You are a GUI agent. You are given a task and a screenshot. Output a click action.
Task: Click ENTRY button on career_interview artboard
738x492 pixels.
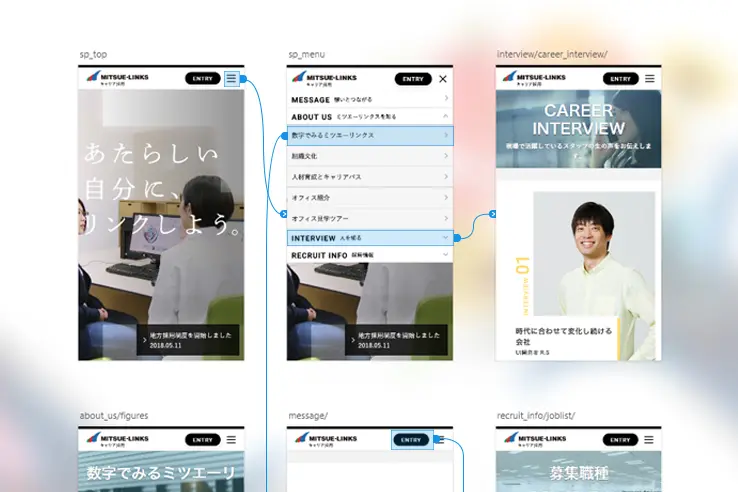click(x=620, y=79)
